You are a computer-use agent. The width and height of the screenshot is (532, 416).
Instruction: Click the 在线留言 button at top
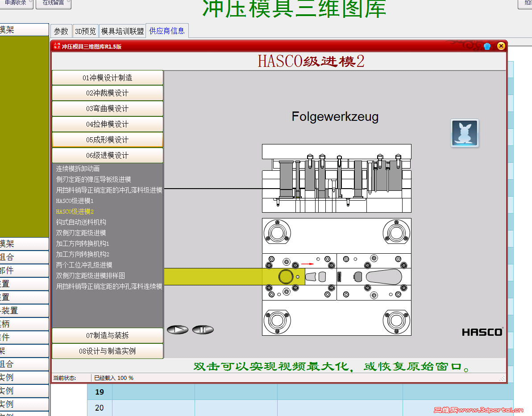coord(53,3)
